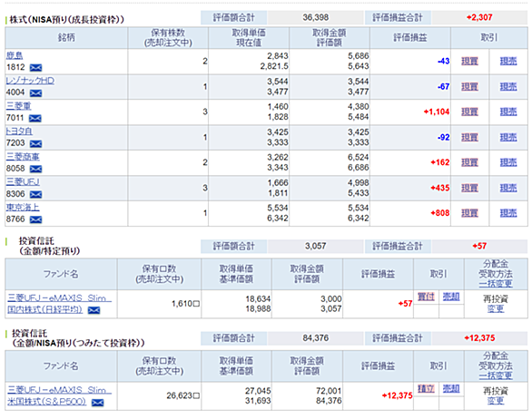Click the mail icon beside code 4004
Viewport: 532px width, 419px height.
tap(35, 93)
